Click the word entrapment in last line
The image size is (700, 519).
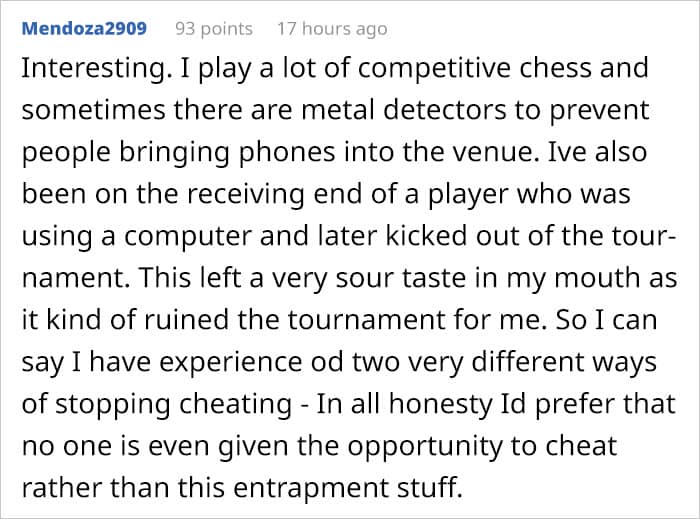(x=312, y=488)
